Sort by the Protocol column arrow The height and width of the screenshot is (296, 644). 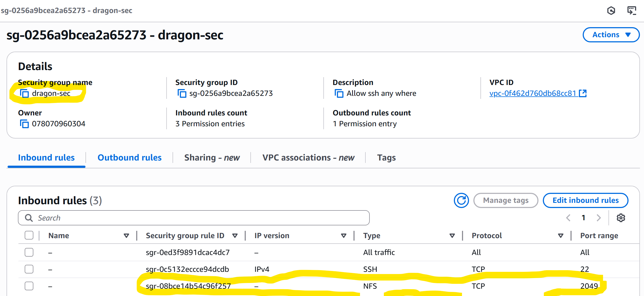(560, 235)
